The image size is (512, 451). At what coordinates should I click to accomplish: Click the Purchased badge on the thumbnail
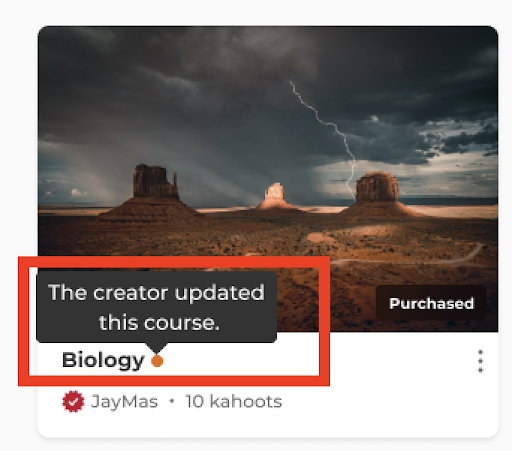[x=431, y=303]
